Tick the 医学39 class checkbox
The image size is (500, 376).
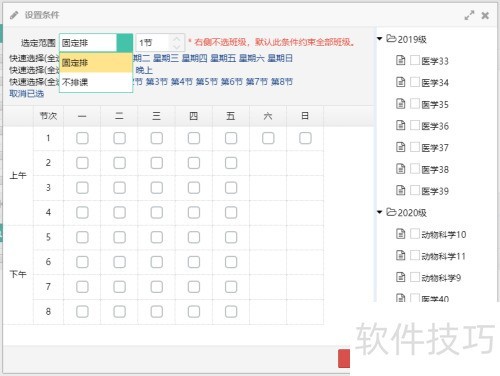tap(415, 190)
